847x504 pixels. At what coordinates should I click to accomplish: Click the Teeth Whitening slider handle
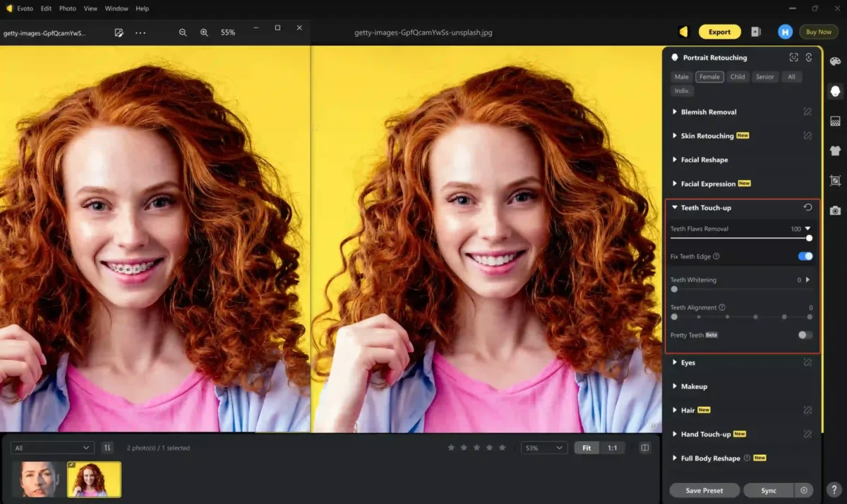[x=674, y=289]
